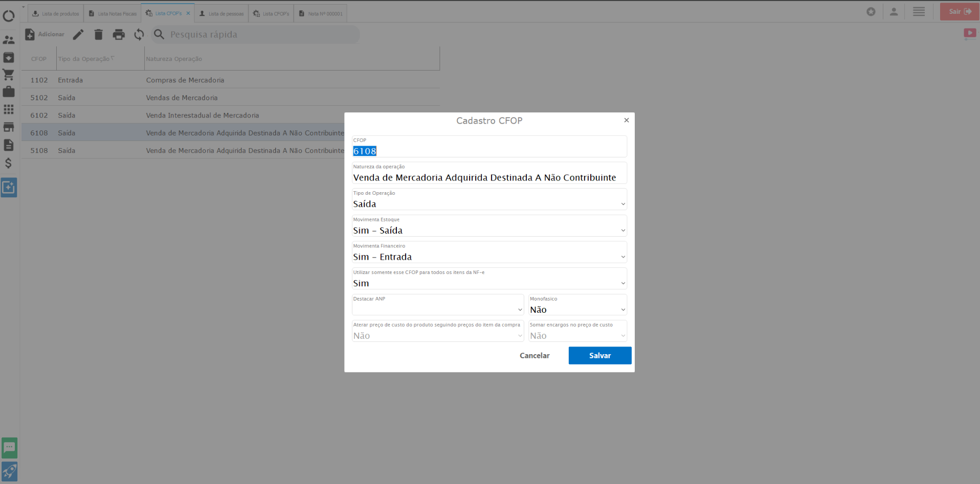Open the dollar sign financial icon

[x=9, y=163]
